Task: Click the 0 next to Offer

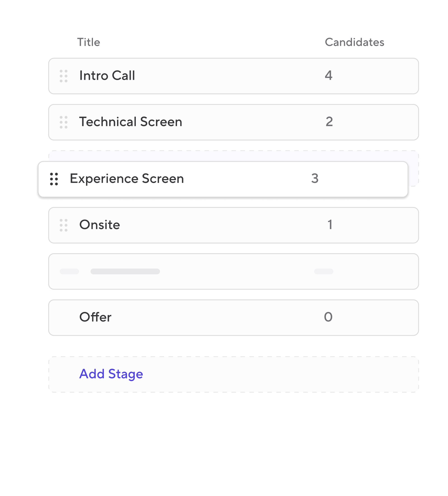Action: [328, 317]
